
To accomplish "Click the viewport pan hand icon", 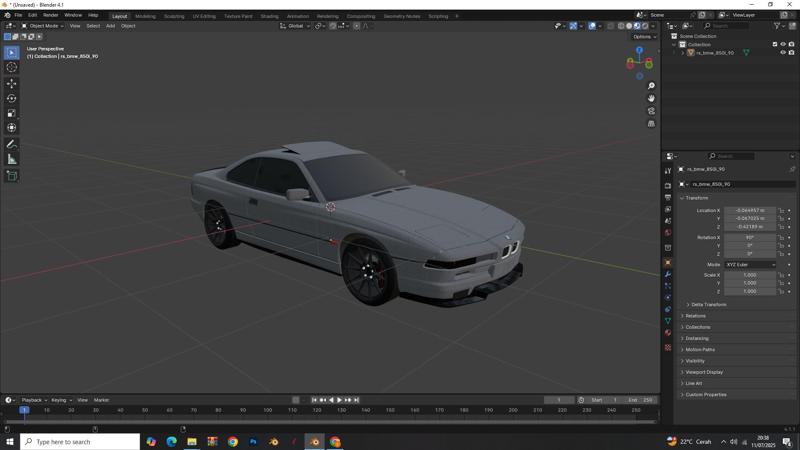I will (x=651, y=98).
